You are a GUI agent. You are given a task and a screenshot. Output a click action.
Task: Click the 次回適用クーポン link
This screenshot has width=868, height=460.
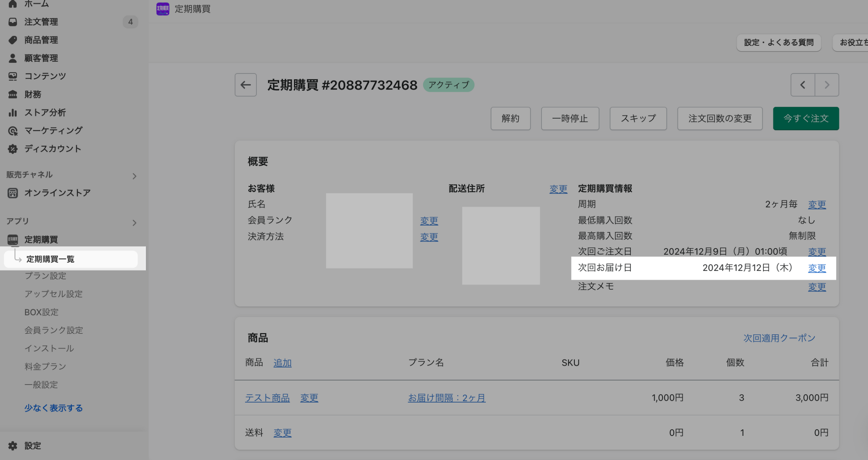tap(779, 338)
